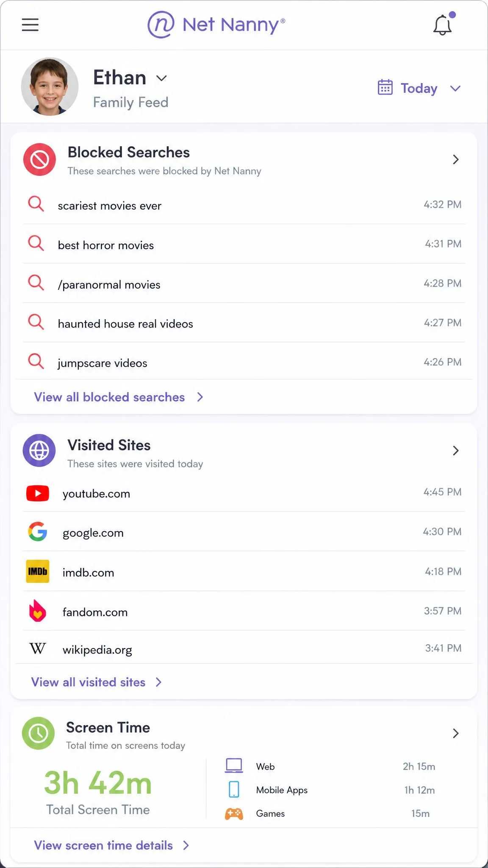Open the hamburger menu
Screen dimensions: 488x868
30,25
